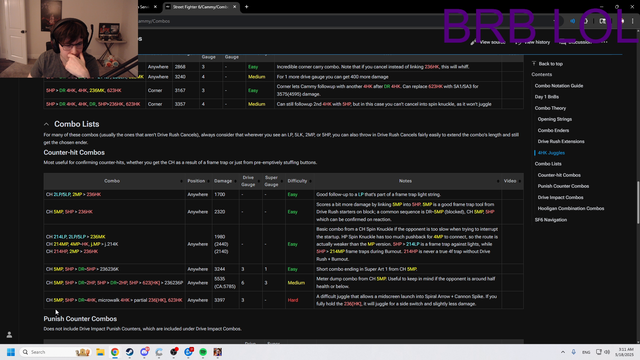Viewport: 640px width, 360px height.
Task: Sort the table by Notes column
Action: point(407,181)
